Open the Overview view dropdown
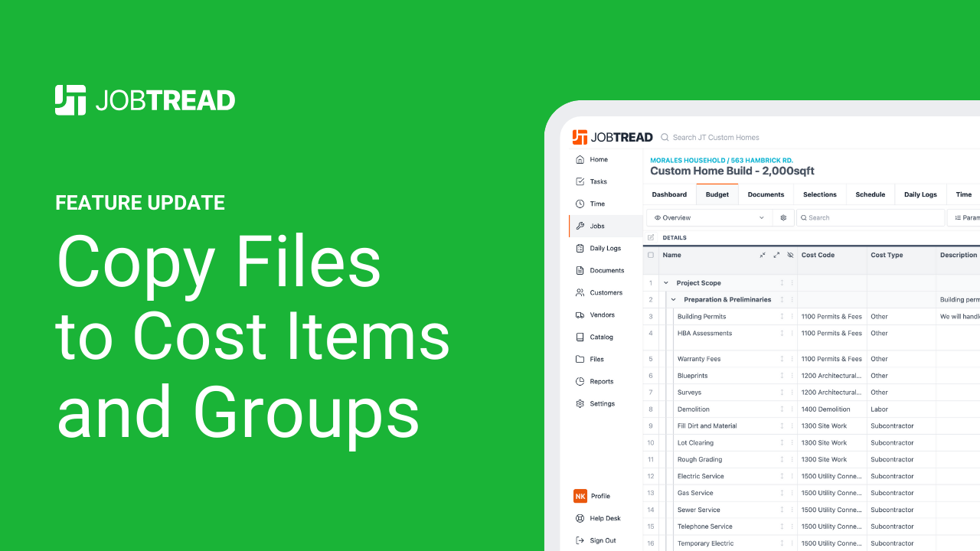Screen dimensions: 980x551 (x=708, y=217)
